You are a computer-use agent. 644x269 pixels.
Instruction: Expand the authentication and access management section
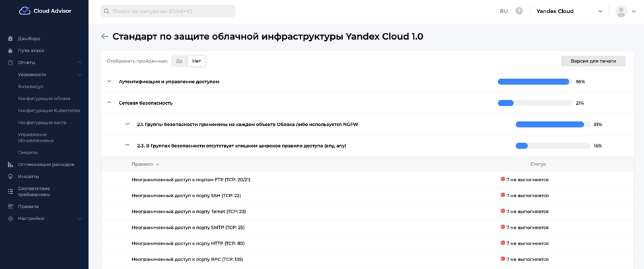click(110, 82)
